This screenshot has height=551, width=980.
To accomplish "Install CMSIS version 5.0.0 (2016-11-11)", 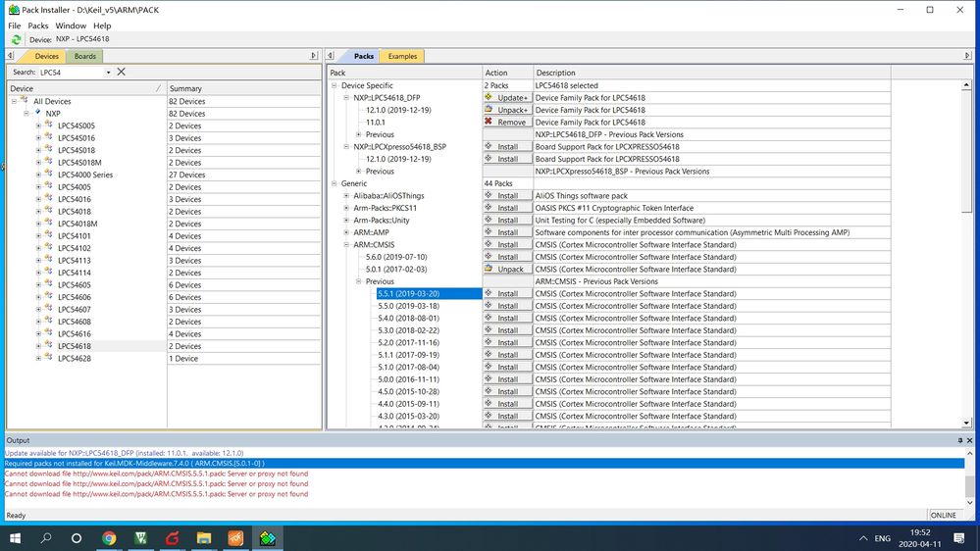I will pyautogui.click(x=507, y=379).
